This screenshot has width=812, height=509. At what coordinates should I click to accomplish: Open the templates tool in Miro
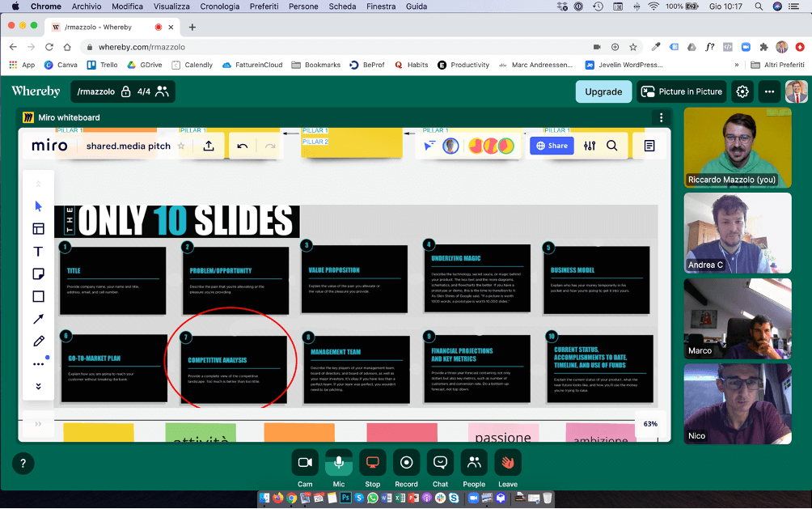(x=38, y=229)
